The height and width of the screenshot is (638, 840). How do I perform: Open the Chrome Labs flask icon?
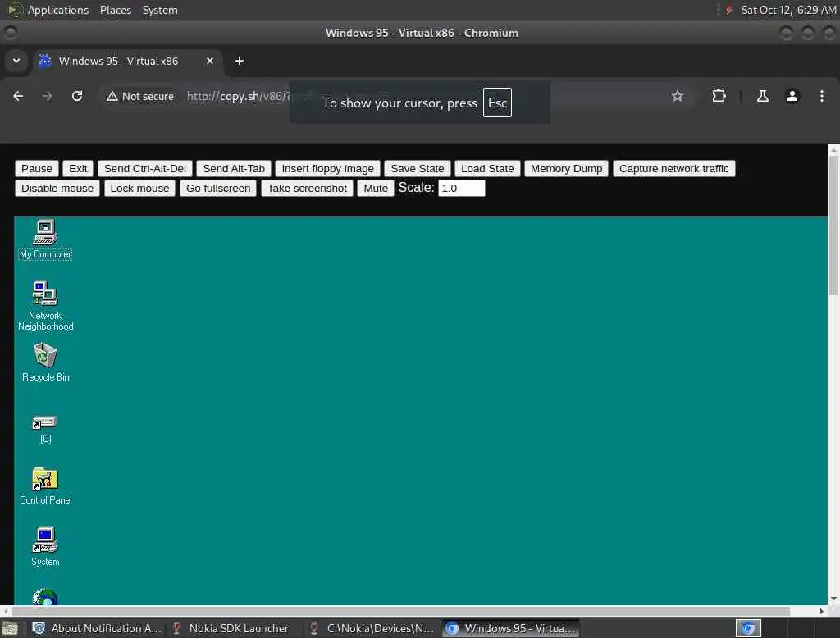(762, 96)
